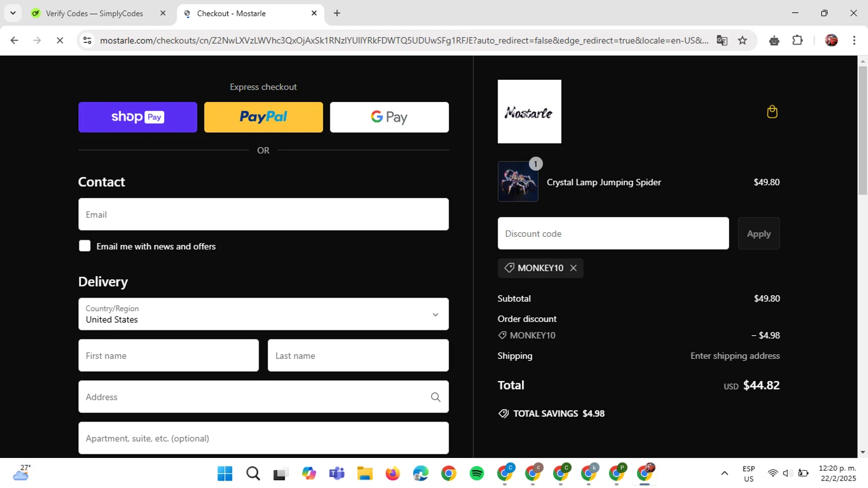Viewport: 868px width, 488px height.
Task: Remove the MONKEY10 discount tag
Action: point(573,268)
